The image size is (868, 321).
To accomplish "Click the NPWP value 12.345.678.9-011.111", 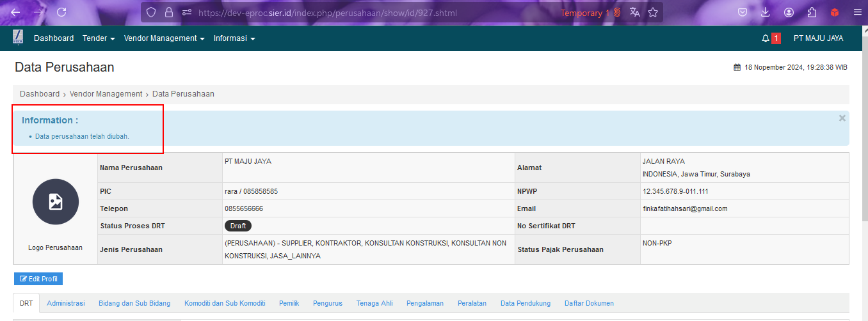I will point(675,192).
